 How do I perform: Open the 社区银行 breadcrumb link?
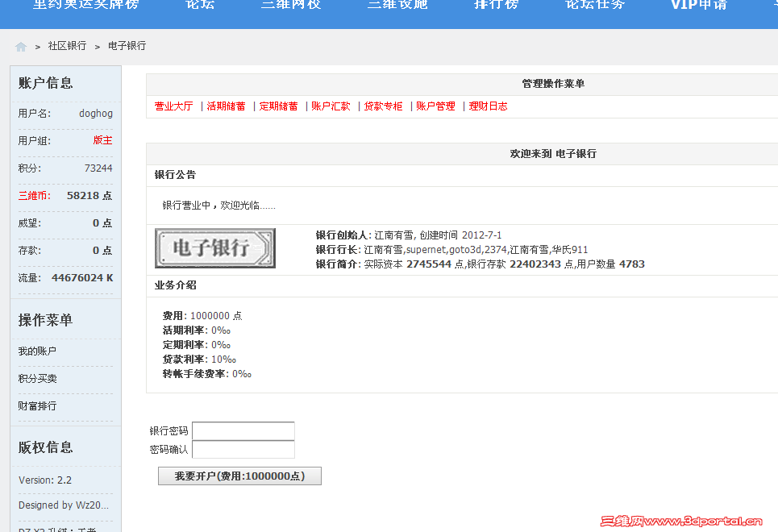(x=67, y=46)
